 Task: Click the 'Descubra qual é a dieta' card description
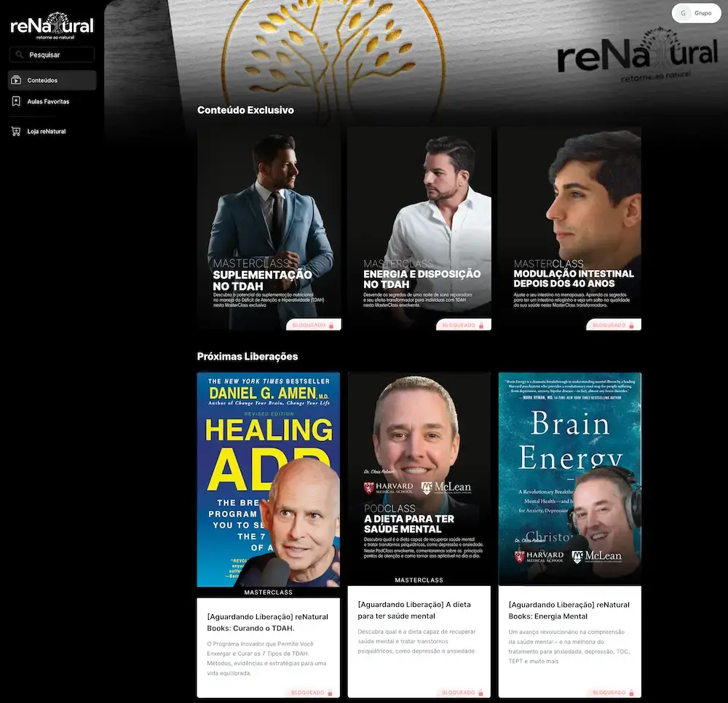click(416, 641)
